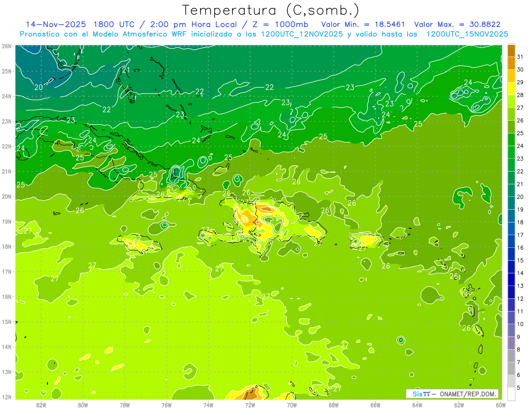Click the contour label 21 on the map
The width and height of the screenshot is (532, 411).
pos(126,70)
